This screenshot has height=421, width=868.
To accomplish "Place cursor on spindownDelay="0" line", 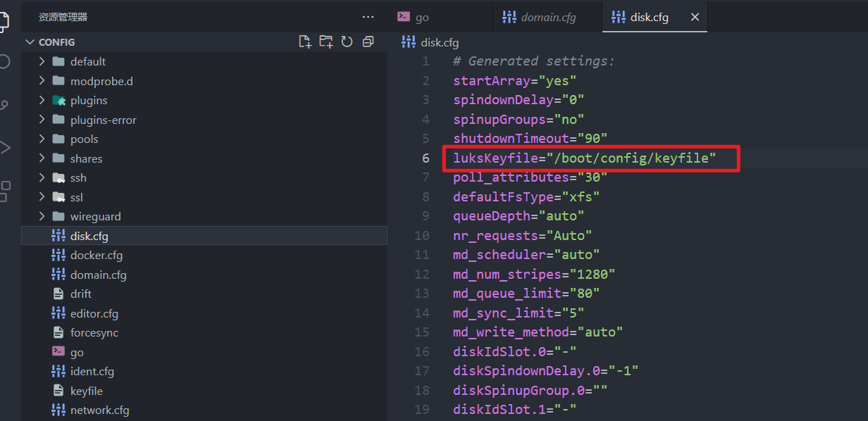I will [519, 100].
